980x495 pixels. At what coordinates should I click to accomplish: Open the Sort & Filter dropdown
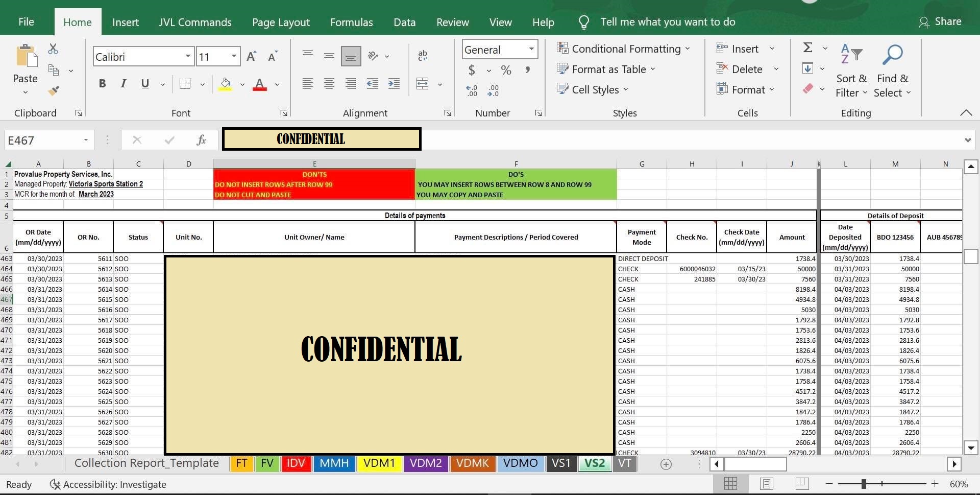pos(851,71)
